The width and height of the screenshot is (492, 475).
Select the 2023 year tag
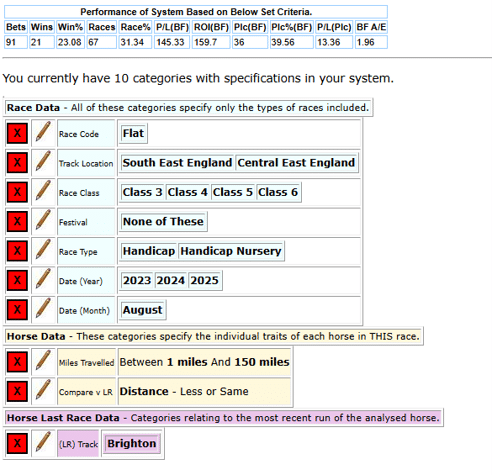coord(137,280)
